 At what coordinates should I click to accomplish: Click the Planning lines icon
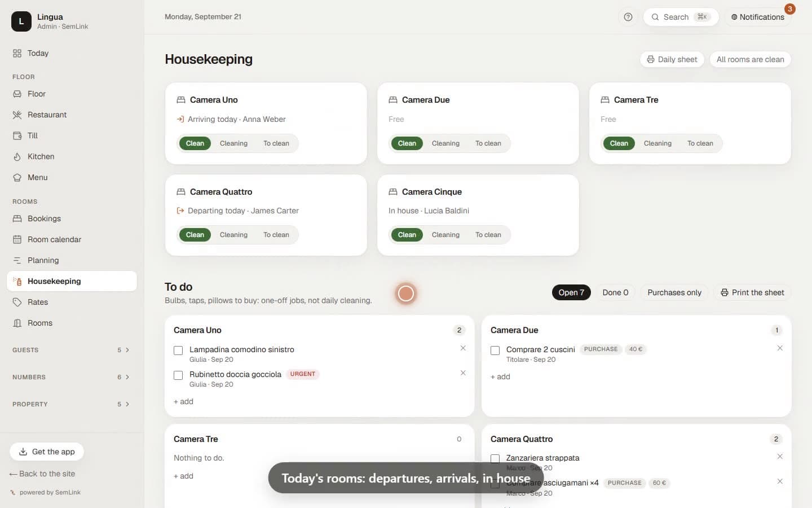click(17, 260)
